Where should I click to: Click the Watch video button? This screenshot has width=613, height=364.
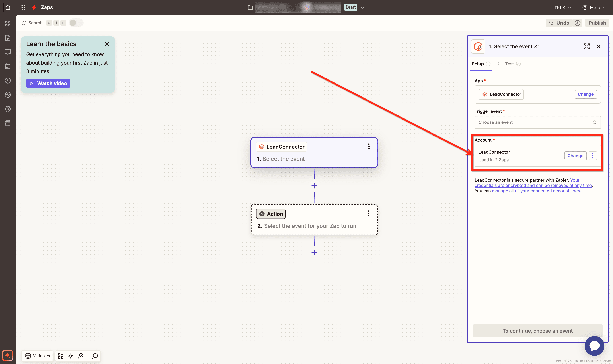pyautogui.click(x=48, y=83)
